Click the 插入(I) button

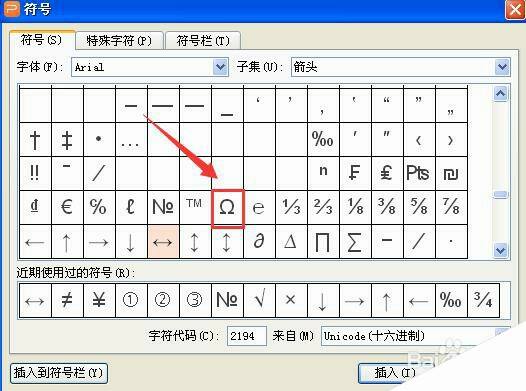pos(395,373)
